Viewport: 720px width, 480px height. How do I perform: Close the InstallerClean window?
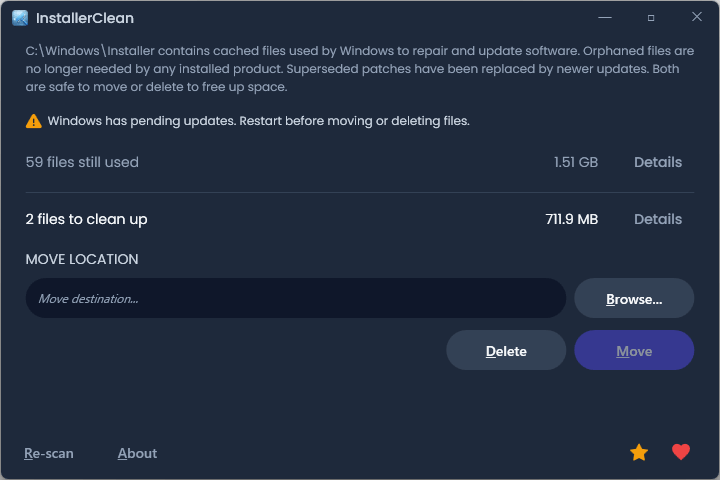(697, 18)
